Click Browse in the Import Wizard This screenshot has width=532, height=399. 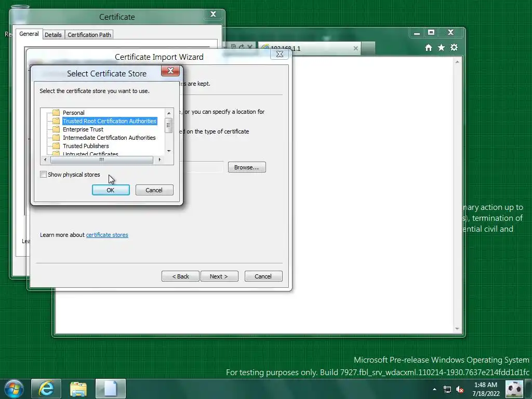coord(247,167)
